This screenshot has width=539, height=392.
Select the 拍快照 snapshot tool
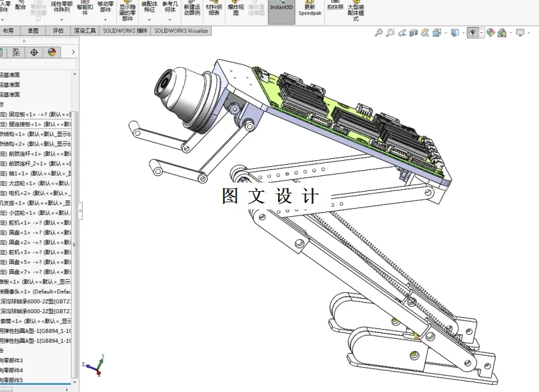pyautogui.click(x=335, y=8)
